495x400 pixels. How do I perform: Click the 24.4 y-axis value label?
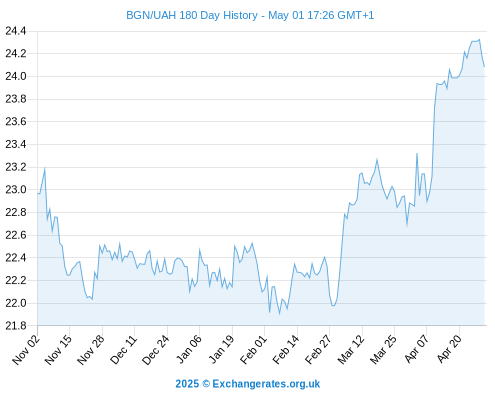[16, 31]
